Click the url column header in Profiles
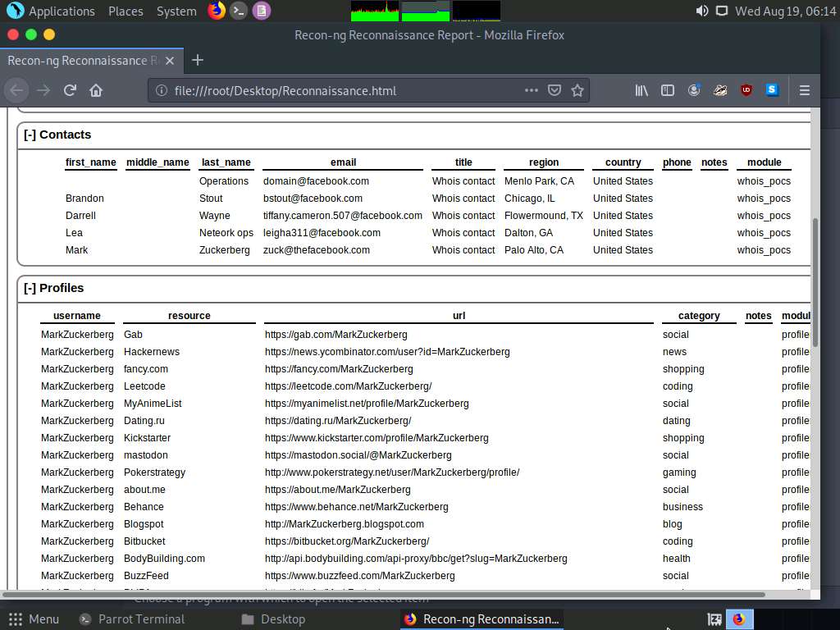The height and width of the screenshot is (630, 840). tap(459, 316)
